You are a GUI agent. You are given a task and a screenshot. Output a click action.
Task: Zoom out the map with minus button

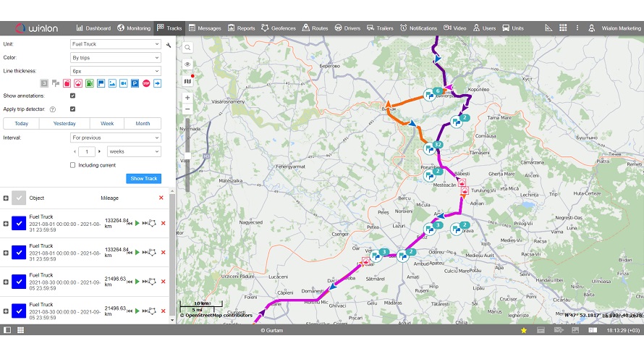(187, 109)
